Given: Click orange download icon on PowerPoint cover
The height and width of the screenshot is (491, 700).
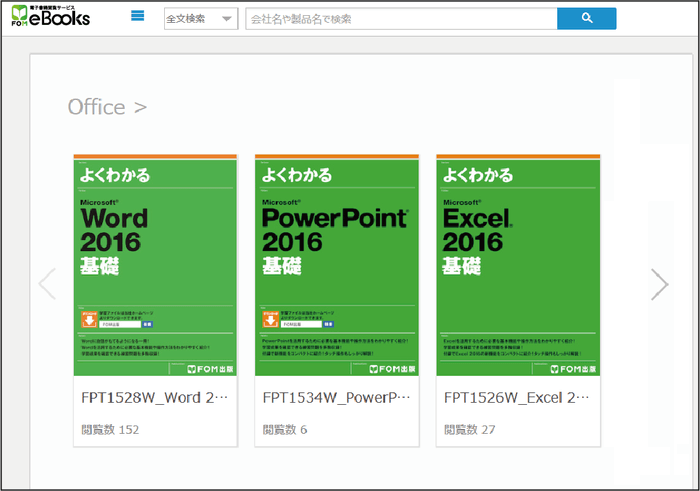Looking at the screenshot, I should coord(269,320).
